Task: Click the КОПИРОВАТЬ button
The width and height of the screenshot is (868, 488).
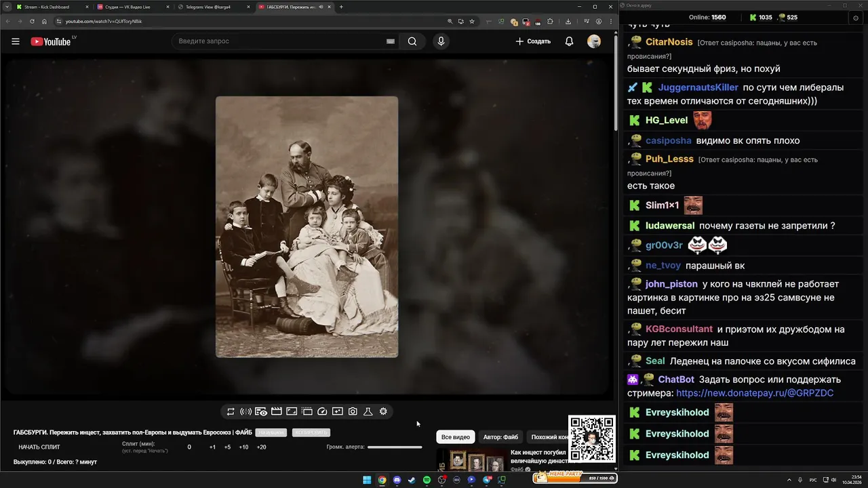Action: 311,432
